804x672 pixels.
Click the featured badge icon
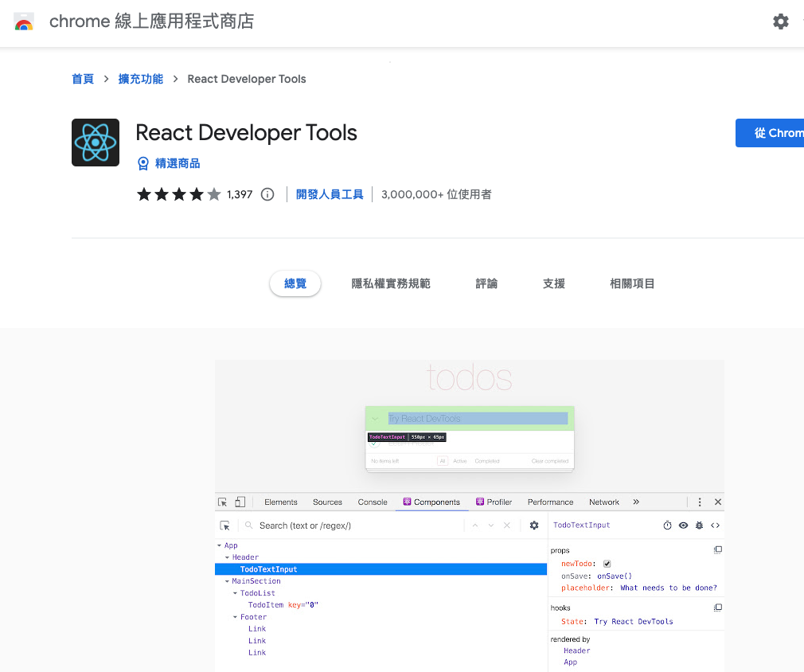pyautogui.click(x=143, y=164)
